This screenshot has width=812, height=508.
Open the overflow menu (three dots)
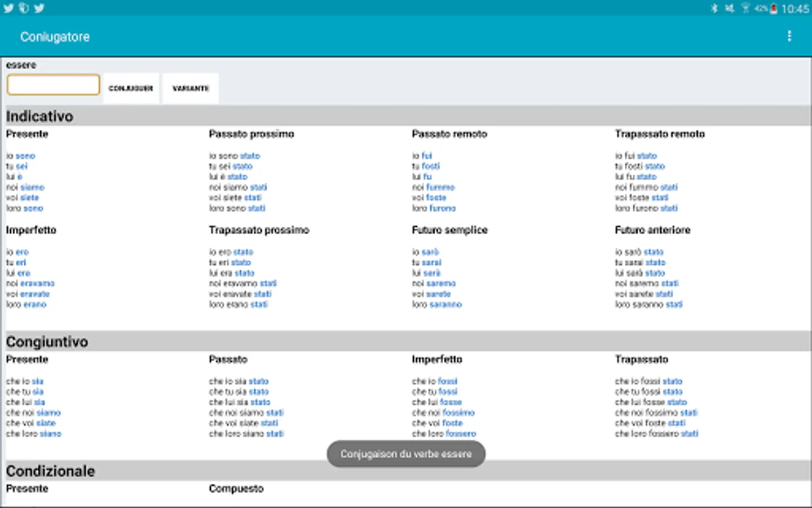[789, 36]
